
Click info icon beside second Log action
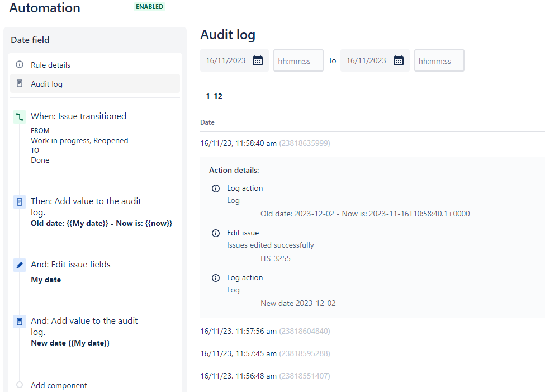[216, 278]
